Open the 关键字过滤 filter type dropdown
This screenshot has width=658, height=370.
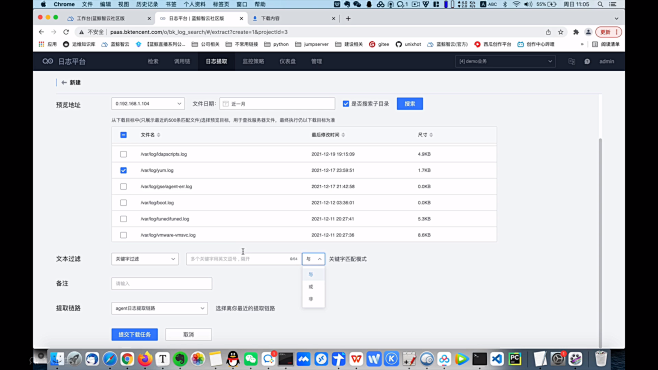[145, 259]
